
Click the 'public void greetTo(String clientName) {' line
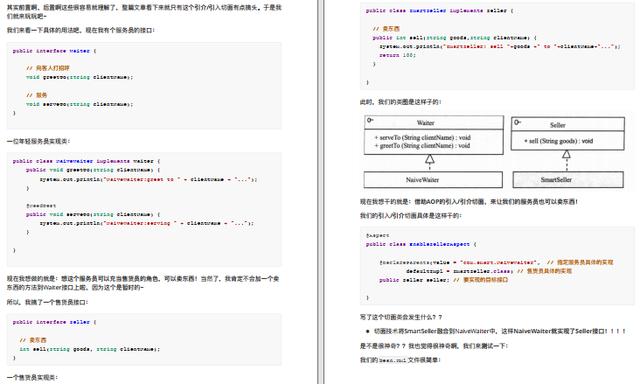coord(93,170)
